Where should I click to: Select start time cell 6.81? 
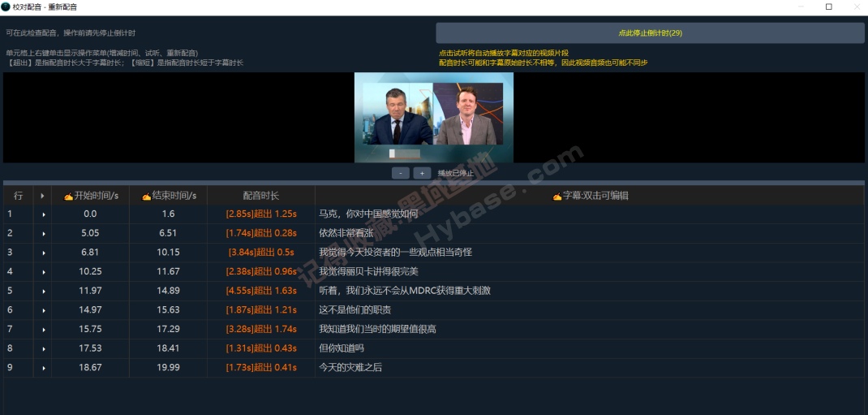90,252
